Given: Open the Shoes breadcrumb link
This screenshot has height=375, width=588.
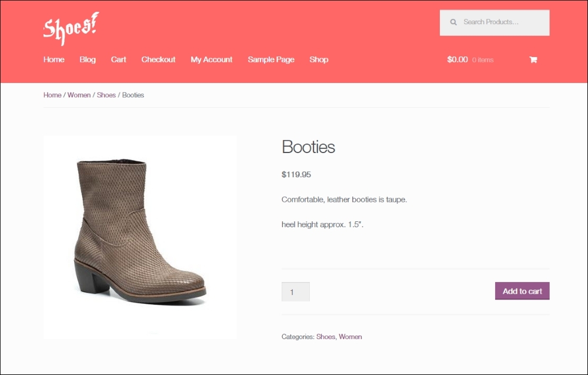Looking at the screenshot, I should 106,95.
